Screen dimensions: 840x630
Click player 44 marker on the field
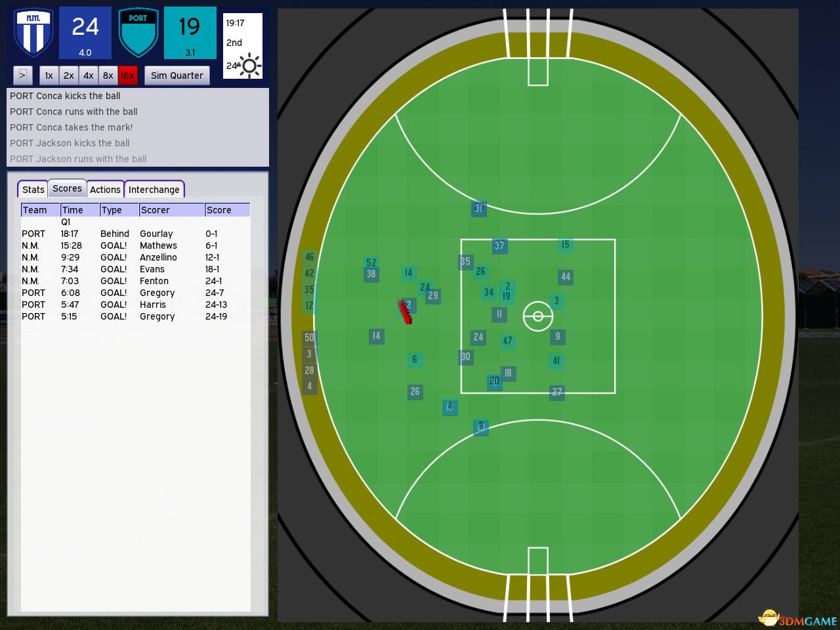click(565, 277)
